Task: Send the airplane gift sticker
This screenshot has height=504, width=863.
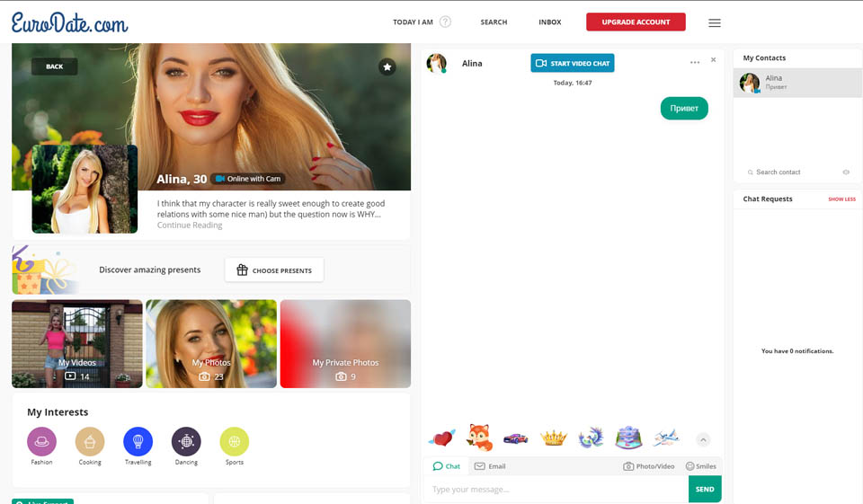Action: click(x=666, y=438)
